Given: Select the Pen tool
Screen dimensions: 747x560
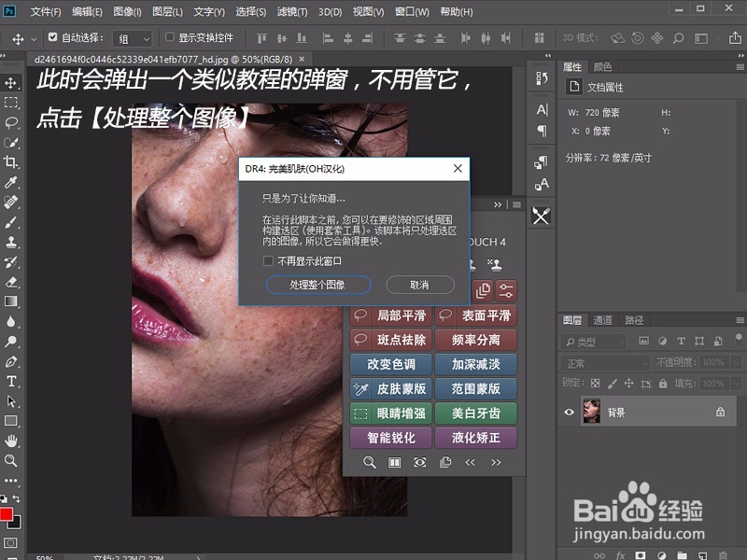Looking at the screenshot, I should pos(10,361).
